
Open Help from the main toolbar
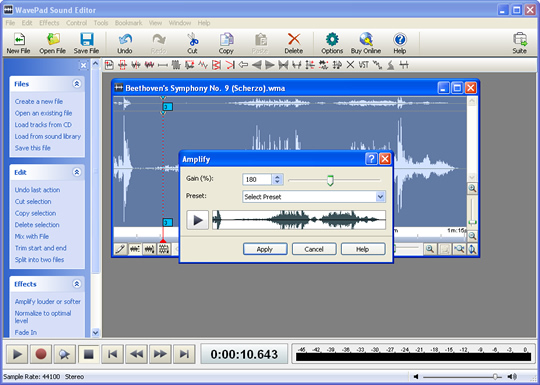click(400, 43)
